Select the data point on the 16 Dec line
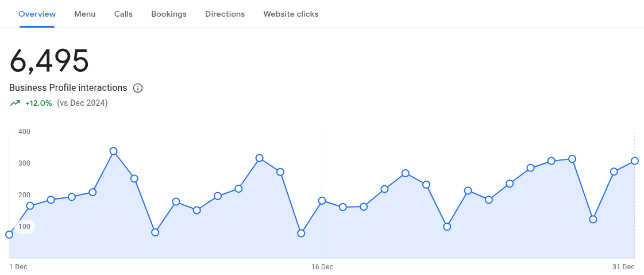Image resolution: width=644 pixels, height=275 pixels. pos(322,201)
